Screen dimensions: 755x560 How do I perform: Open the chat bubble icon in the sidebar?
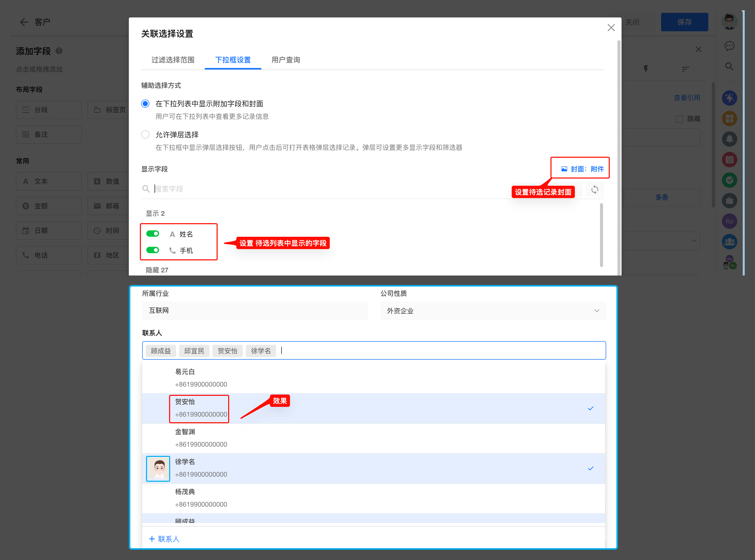(729, 46)
